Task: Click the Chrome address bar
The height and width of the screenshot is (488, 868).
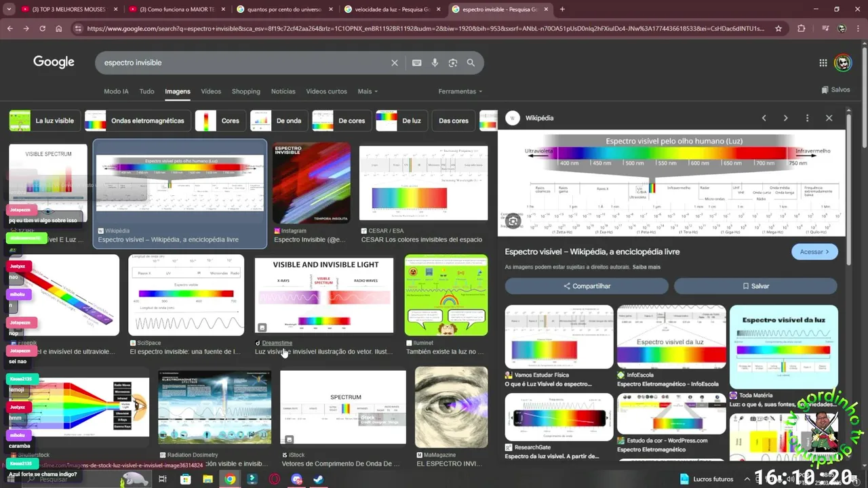Action: point(426,28)
